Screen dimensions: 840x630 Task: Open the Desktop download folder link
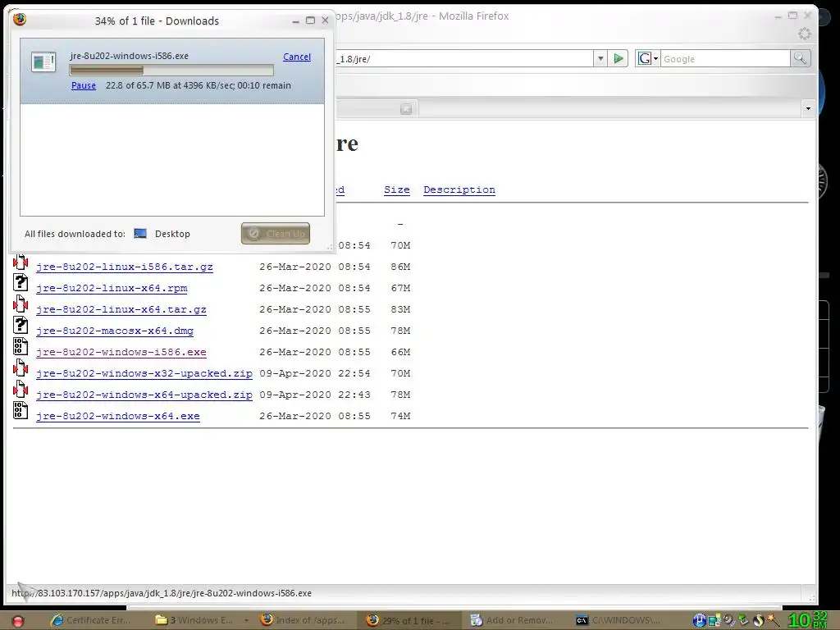click(172, 234)
